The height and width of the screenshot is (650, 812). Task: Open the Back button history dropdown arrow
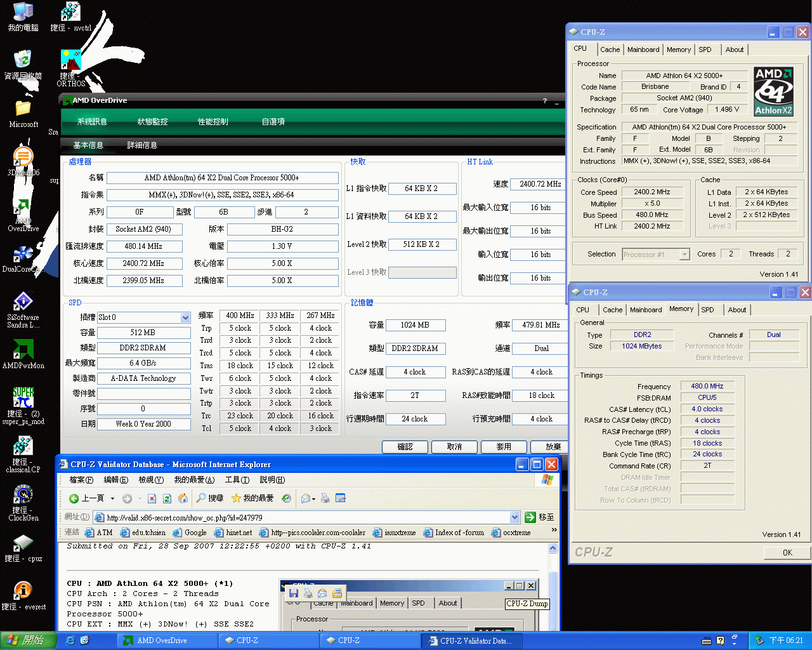(112, 498)
